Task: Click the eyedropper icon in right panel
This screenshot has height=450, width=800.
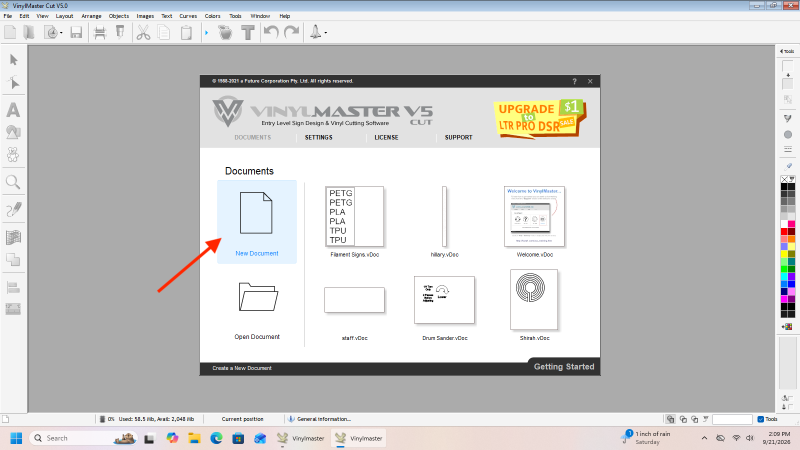Action: point(788,166)
